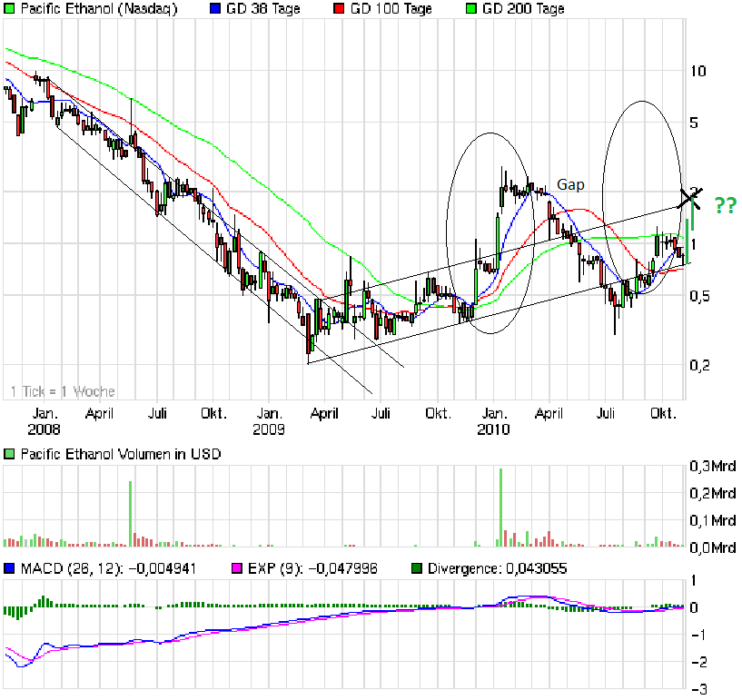The height and width of the screenshot is (700, 742).
Task: Click the volume axis label '0,2Mrd'
Action: point(713,493)
